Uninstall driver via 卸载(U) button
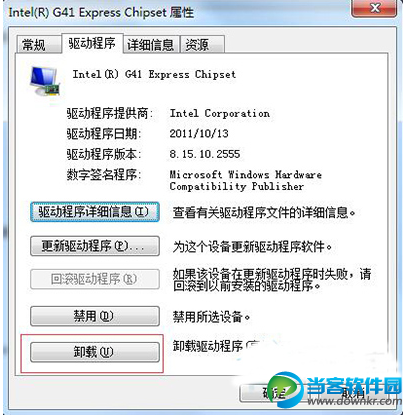403x415 pixels. click(x=95, y=352)
